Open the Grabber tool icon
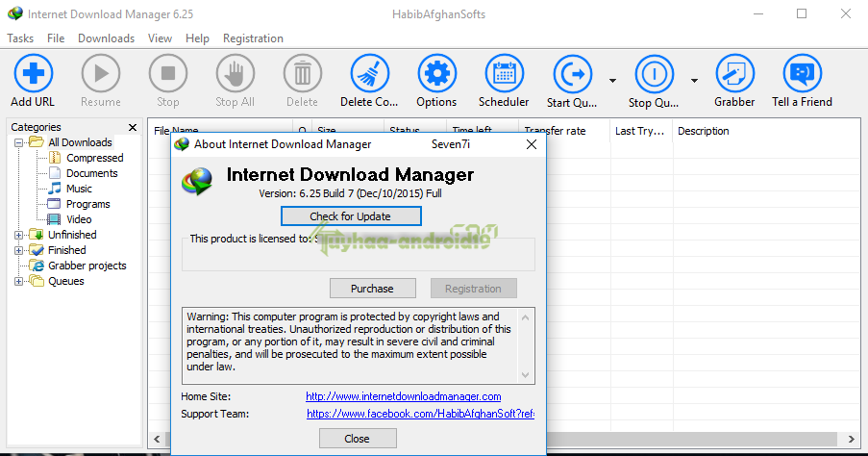868x456 pixels. click(x=734, y=72)
